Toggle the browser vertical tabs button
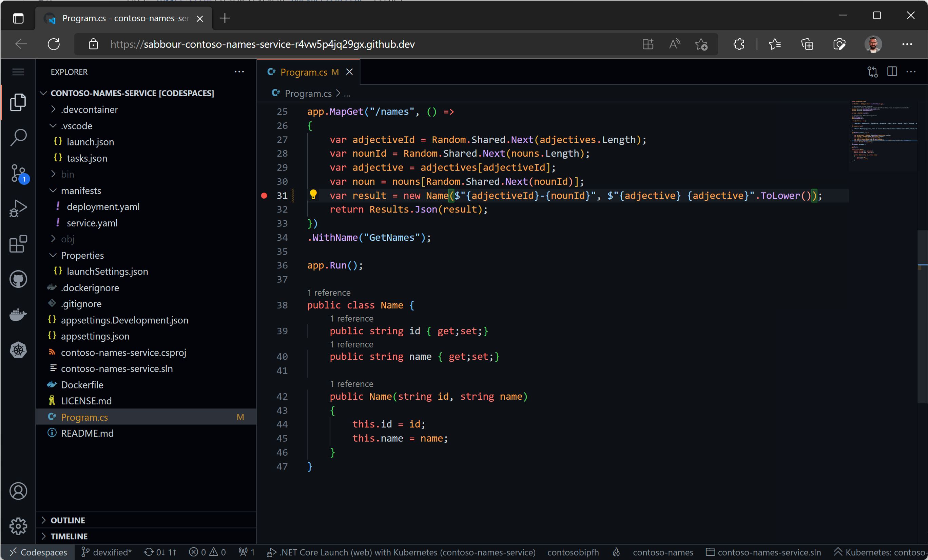 pos(18,18)
